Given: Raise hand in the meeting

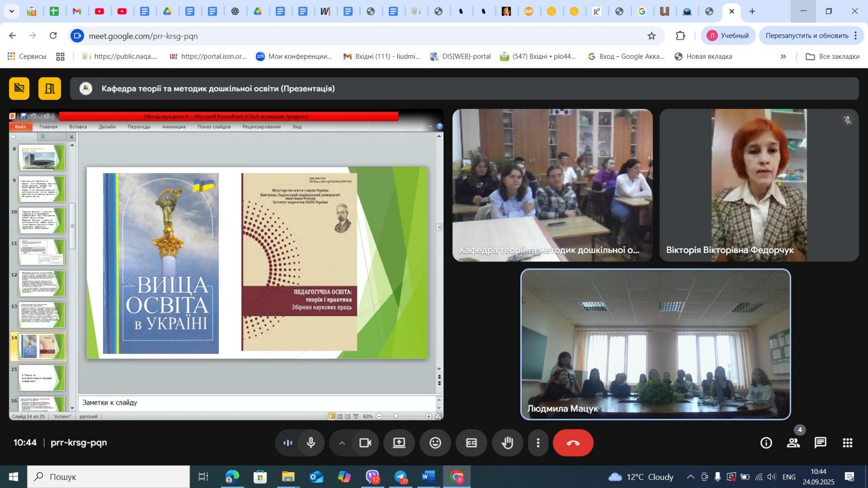Looking at the screenshot, I should [507, 443].
